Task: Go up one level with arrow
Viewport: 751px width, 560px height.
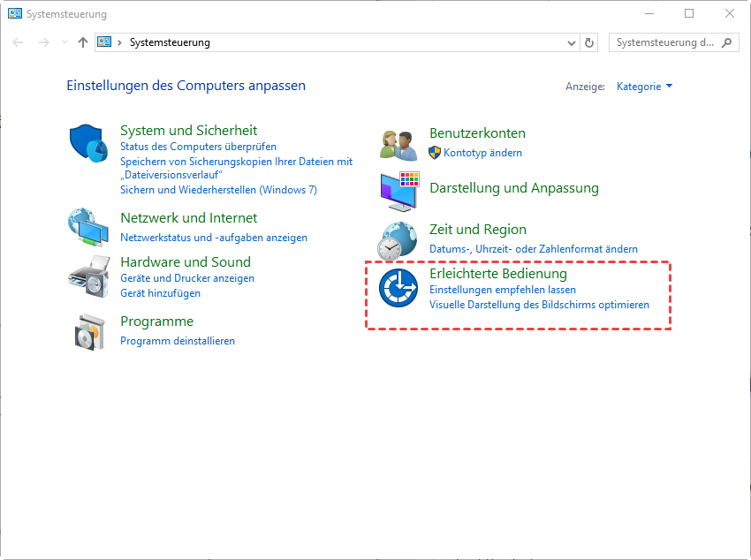Action: click(83, 42)
